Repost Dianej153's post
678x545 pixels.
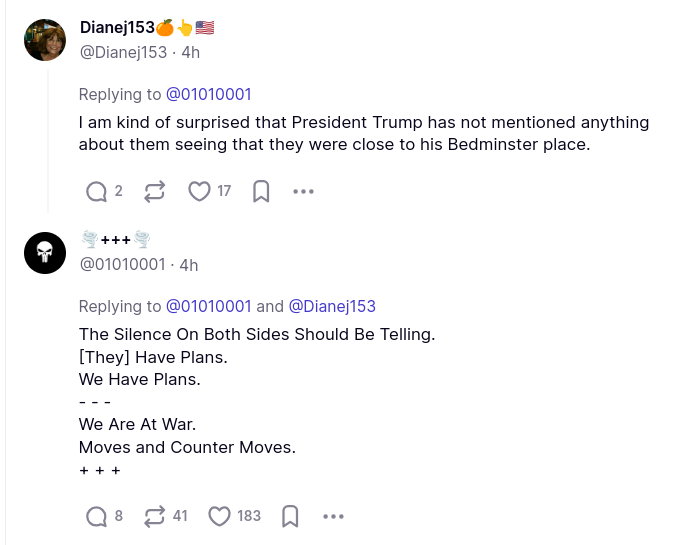154,191
